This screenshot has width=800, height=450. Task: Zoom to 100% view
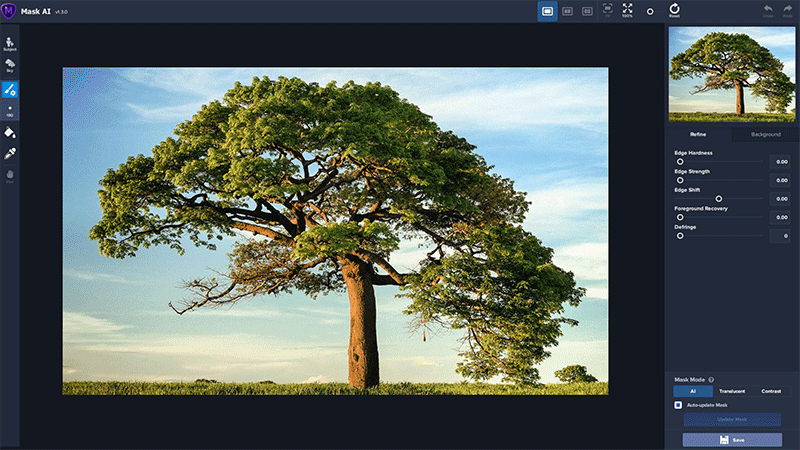tap(627, 10)
